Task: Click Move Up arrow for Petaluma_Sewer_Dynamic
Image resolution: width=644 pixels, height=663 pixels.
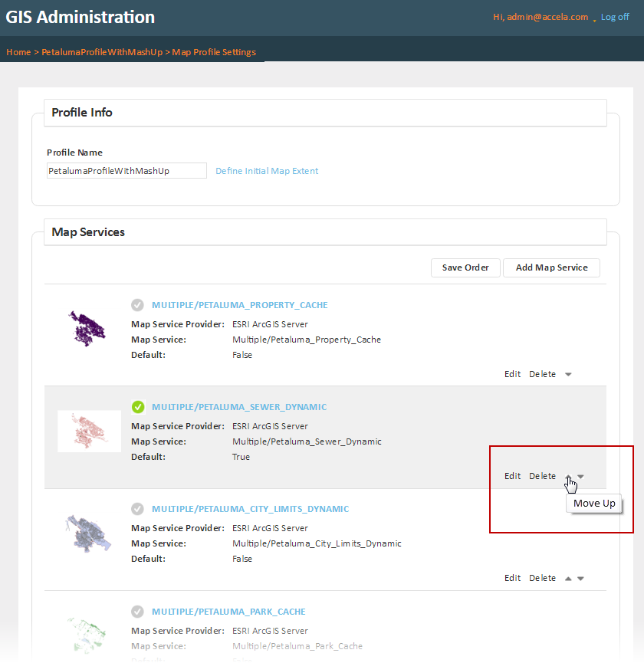Action: coord(568,476)
